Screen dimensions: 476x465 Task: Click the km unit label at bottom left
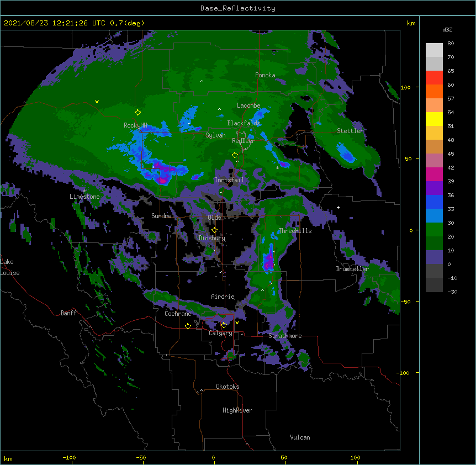tap(8, 458)
